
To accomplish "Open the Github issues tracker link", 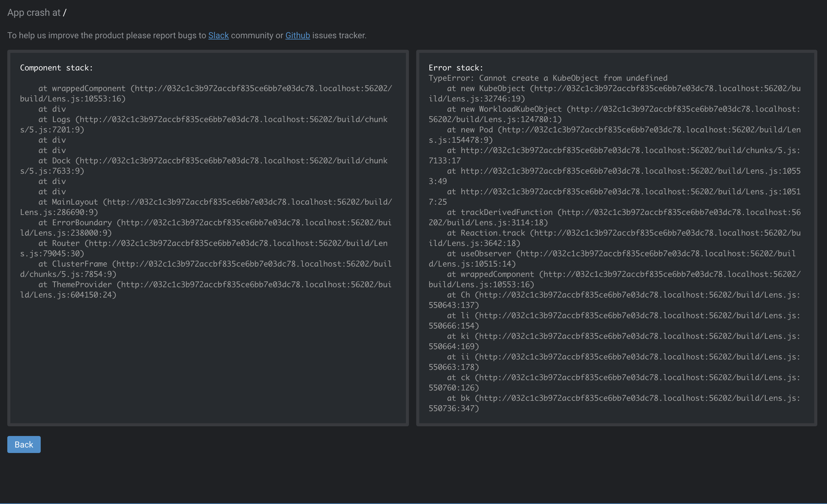I will pyautogui.click(x=298, y=35).
